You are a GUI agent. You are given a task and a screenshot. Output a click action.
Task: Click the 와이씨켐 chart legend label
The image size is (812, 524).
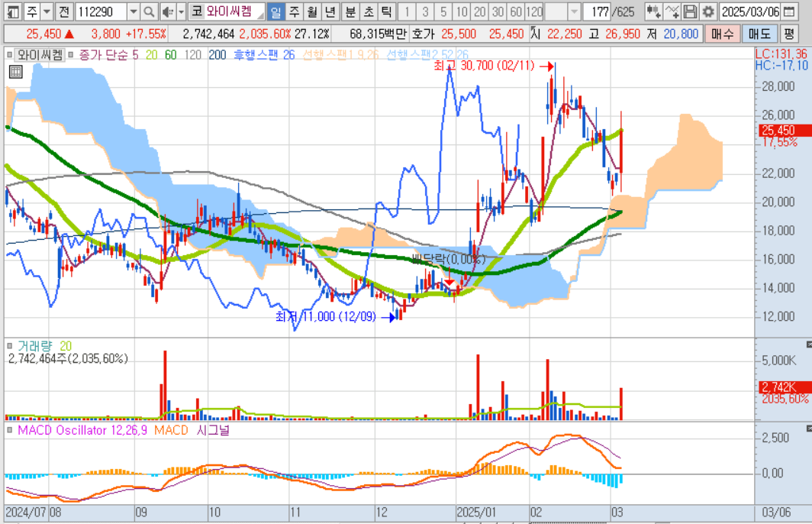point(40,55)
